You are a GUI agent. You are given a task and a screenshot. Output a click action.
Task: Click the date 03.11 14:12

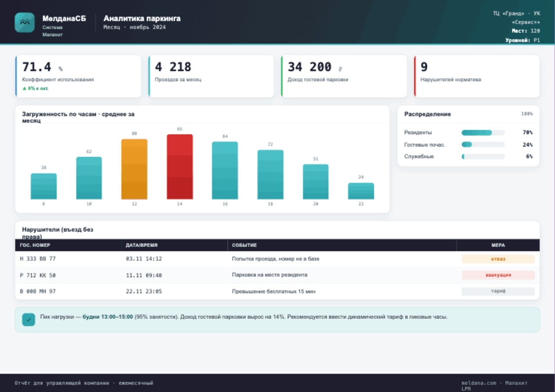click(144, 259)
